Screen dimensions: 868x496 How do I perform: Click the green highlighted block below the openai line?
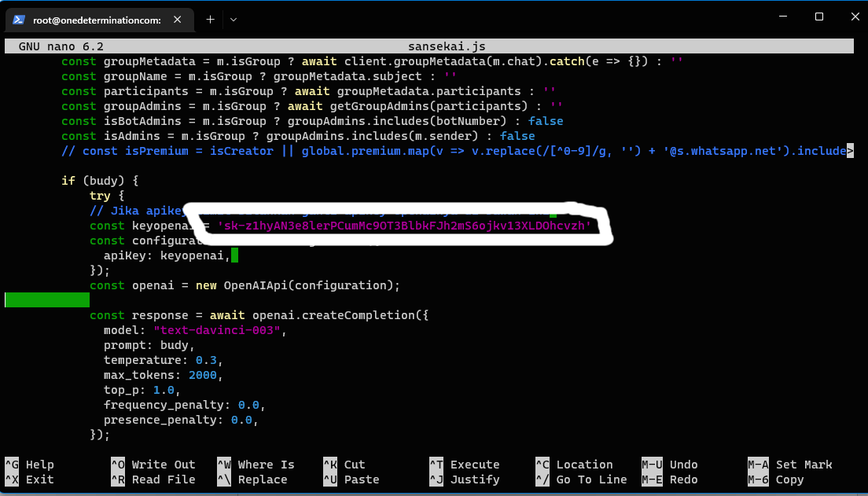(47, 299)
